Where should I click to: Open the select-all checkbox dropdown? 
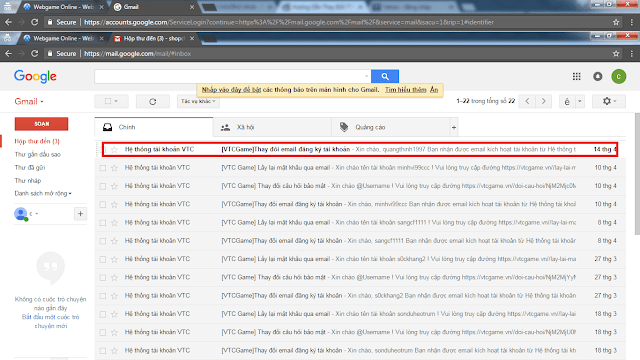[x=116, y=101]
